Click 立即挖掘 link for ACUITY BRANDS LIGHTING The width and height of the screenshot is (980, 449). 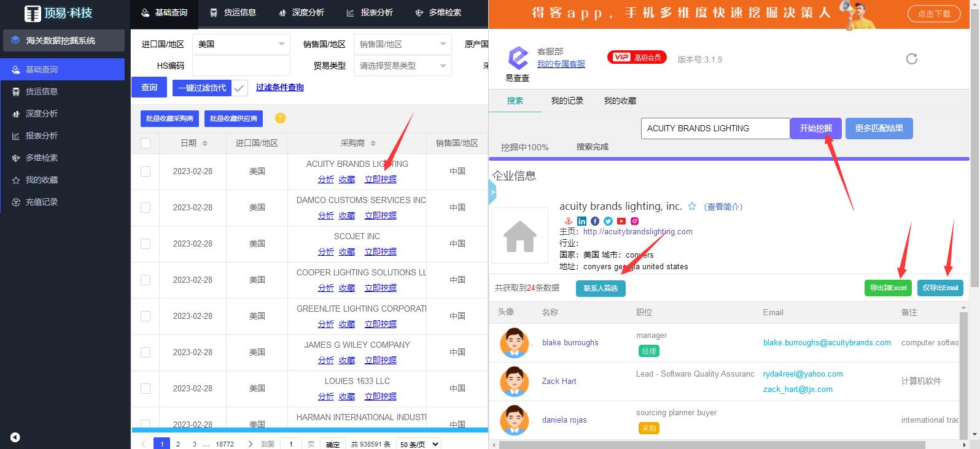(381, 179)
